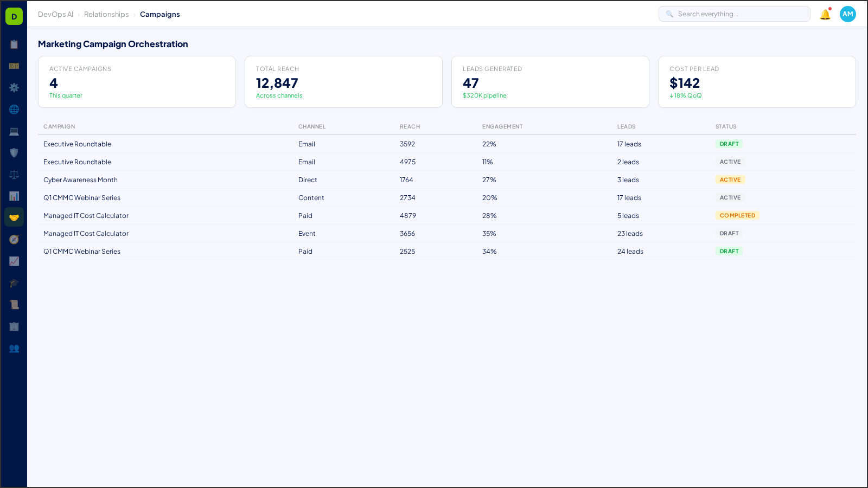Image resolution: width=868 pixels, height=488 pixels.
Task: Toggle COMPLETED status on Managed IT Cost Calculator
Action: click(x=737, y=215)
